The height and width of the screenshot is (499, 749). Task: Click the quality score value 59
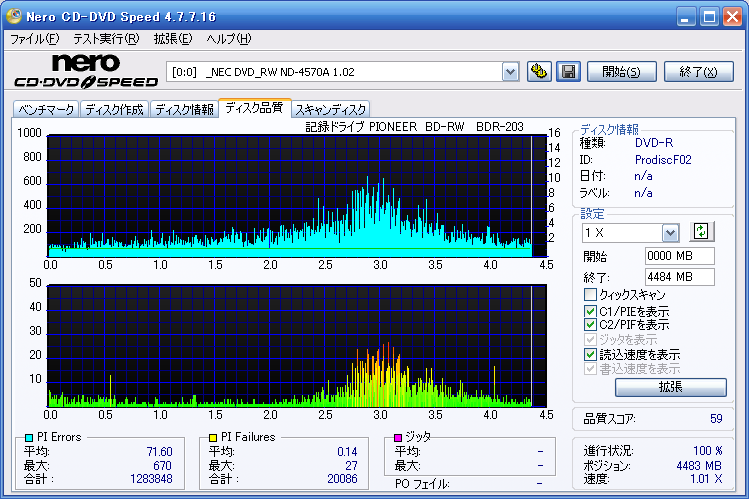point(716,419)
